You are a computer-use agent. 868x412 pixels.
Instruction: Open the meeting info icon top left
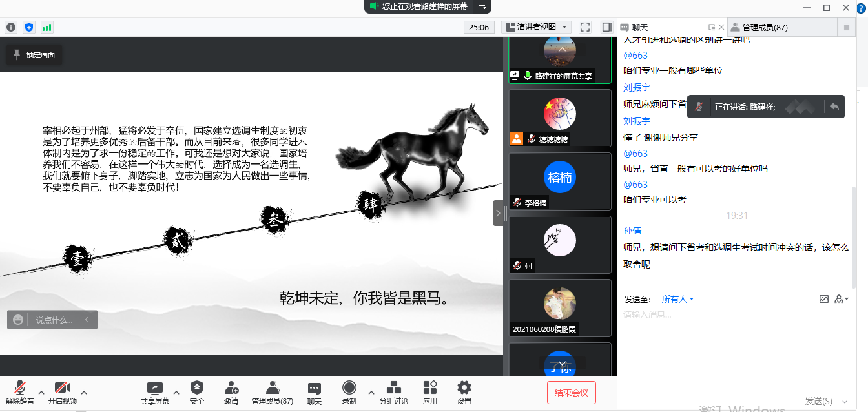[11, 27]
